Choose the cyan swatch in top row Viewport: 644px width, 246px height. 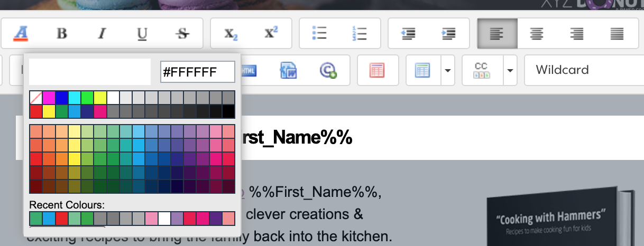pos(75,98)
